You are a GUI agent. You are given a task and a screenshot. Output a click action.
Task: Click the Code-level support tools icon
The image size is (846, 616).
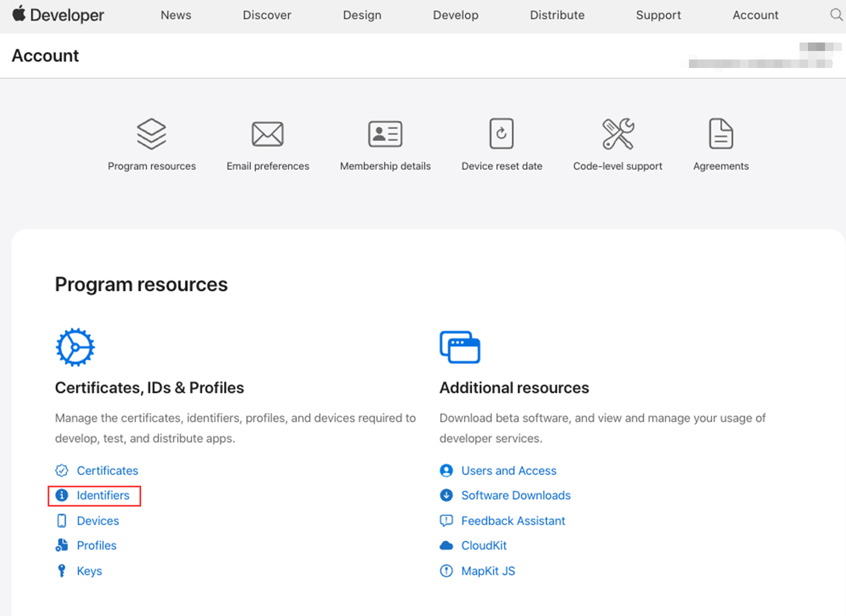[618, 134]
